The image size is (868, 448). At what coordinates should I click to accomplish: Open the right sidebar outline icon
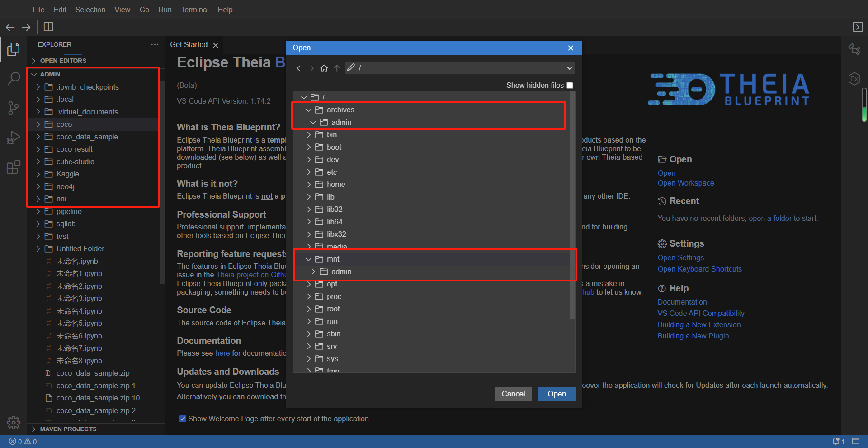coord(854,49)
